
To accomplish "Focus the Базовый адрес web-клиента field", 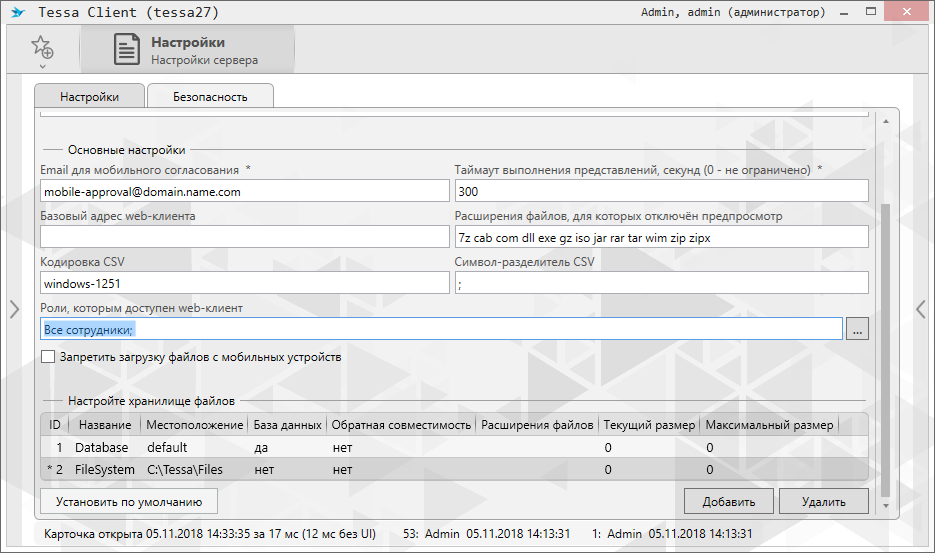I will click(x=244, y=237).
